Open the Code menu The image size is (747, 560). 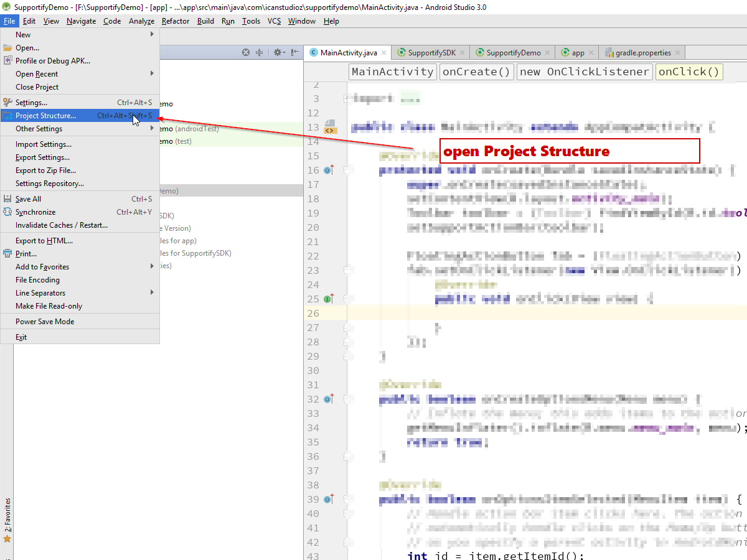(x=112, y=21)
